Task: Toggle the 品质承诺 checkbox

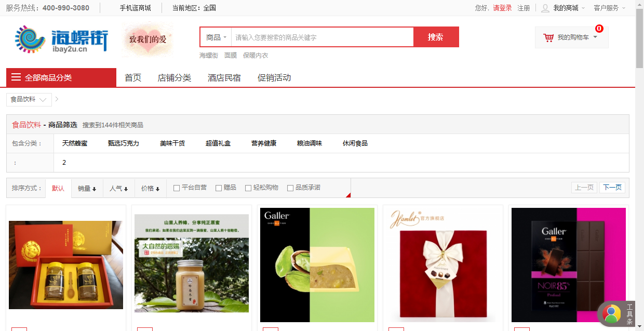Action: click(290, 188)
